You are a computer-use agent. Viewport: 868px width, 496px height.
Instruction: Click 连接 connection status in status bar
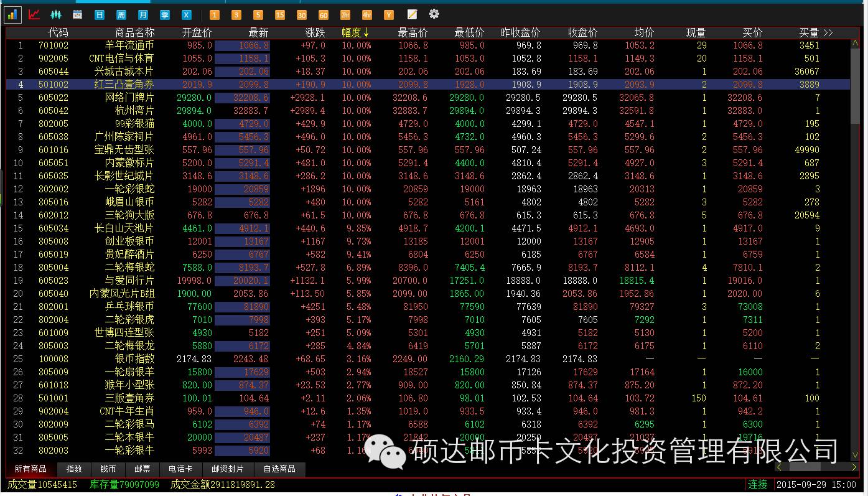(x=757, y=484)
